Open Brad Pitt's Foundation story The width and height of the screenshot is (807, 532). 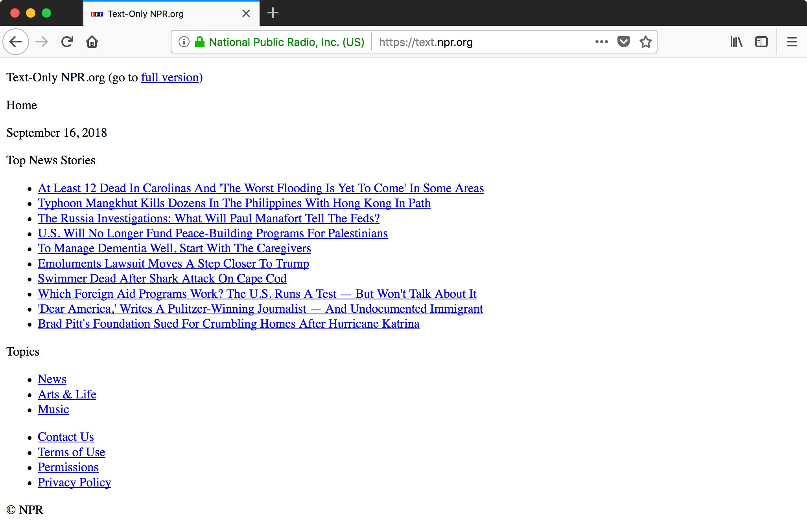tap(228, 324)
